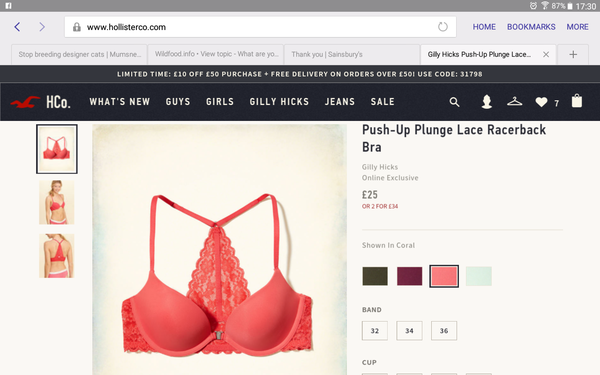Tap the alarm icon in status bar
Viewport: 600px width, 375px height.
click(x=533, y=6)
